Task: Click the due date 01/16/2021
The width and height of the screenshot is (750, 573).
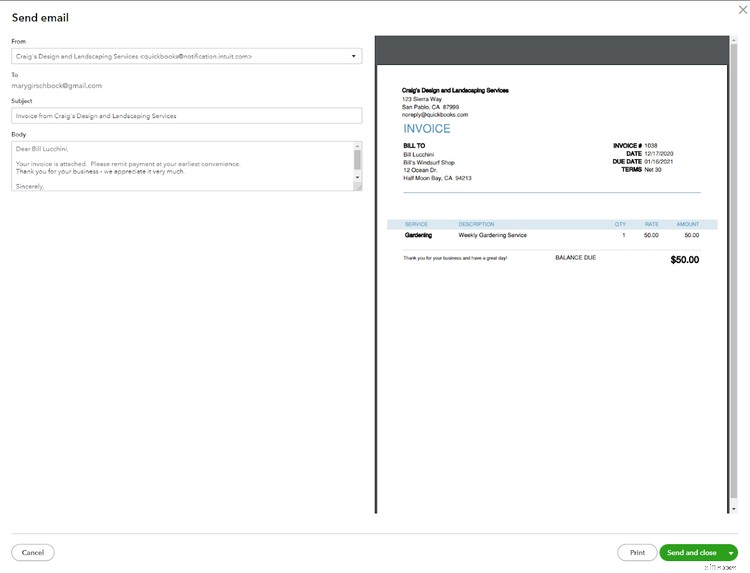Action: [x=659, y=162]
